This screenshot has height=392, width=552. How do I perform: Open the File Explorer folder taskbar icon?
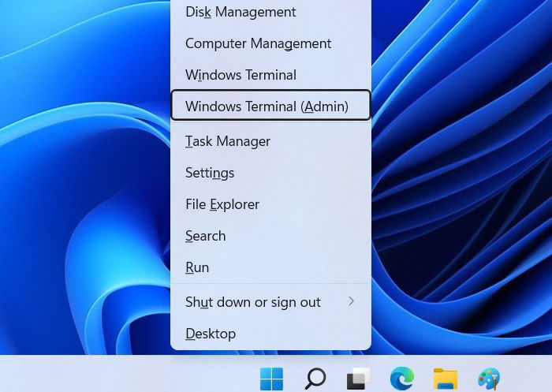coord(446,379)
